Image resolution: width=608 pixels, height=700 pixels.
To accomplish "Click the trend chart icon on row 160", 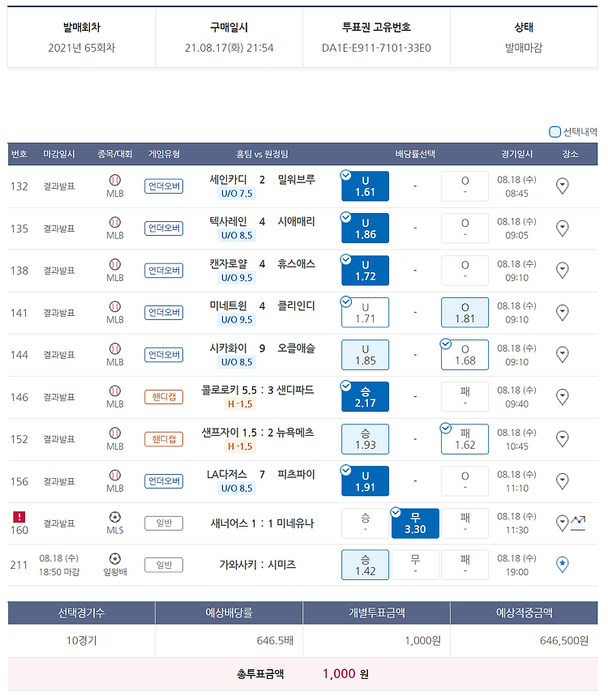I will (x=578, y=523).
